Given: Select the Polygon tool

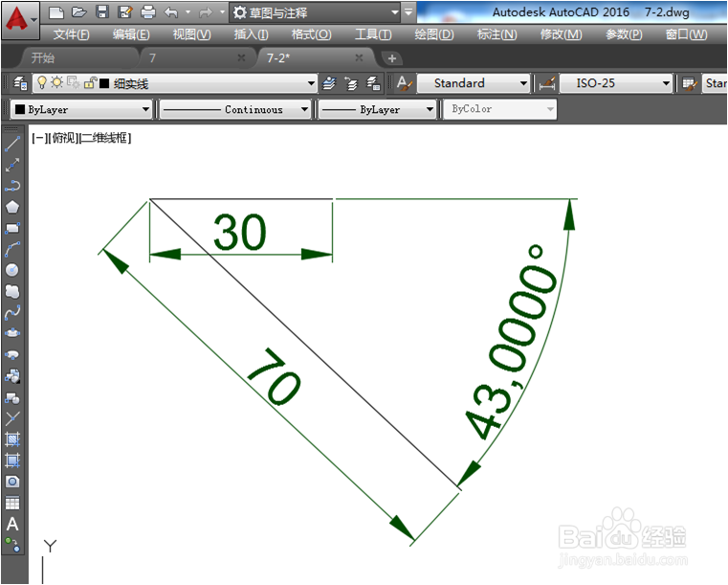Looking at the screenshot, I should pos(12,207).
